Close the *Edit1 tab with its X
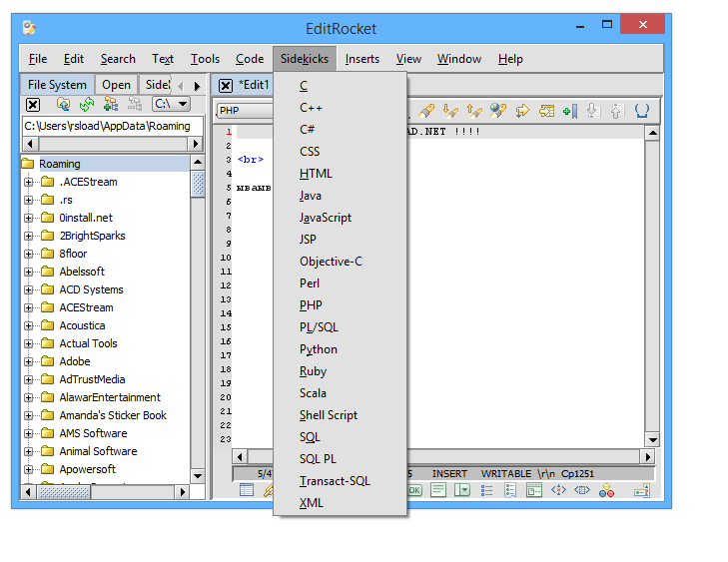This screenshot has width=728, height=562. pos(226,86)
